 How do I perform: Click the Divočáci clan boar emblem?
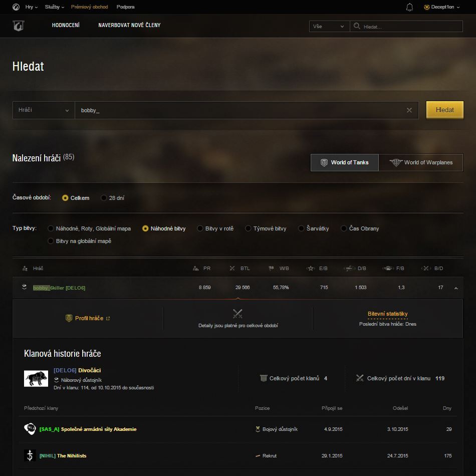[36, 378]
